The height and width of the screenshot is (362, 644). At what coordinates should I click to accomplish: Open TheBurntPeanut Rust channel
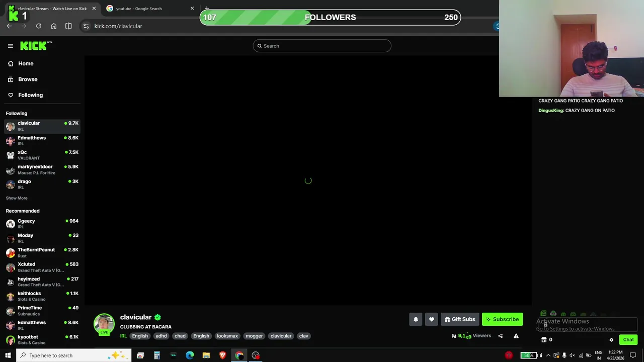(x=42, y=252)
